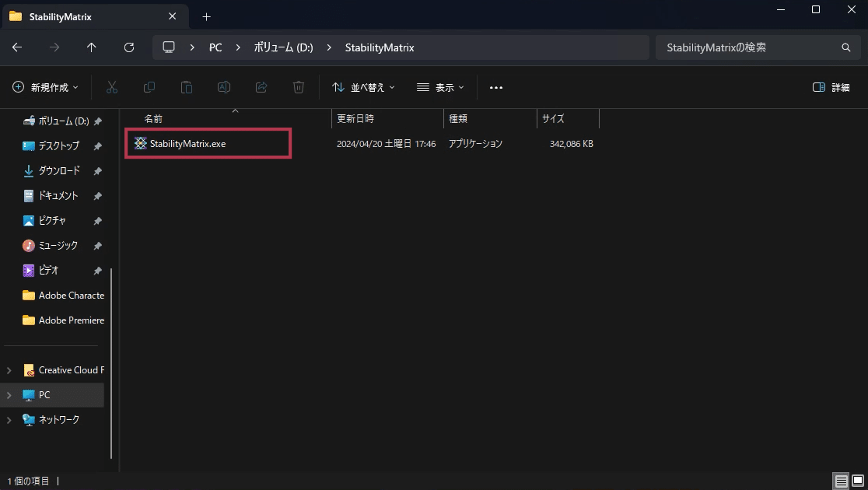The width and height of the screenshot is (868, 490).
Task: Click chevron after PC in address bar
Action: 238,47
